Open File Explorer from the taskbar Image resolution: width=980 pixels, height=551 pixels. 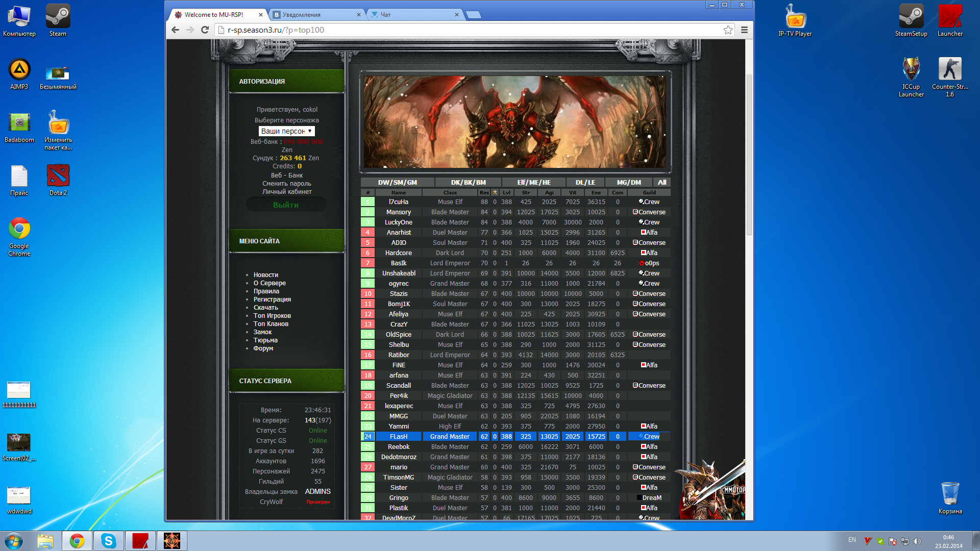45,541
